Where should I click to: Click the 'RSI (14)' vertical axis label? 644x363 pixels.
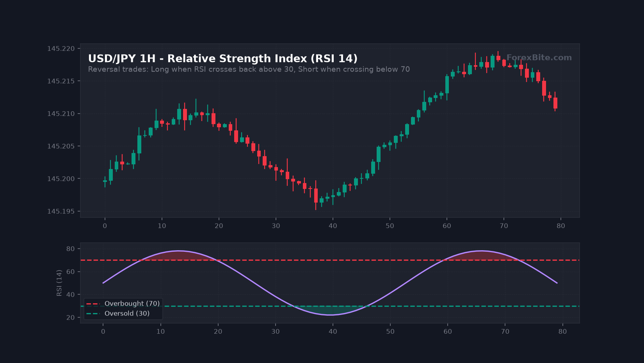(59, 283)
